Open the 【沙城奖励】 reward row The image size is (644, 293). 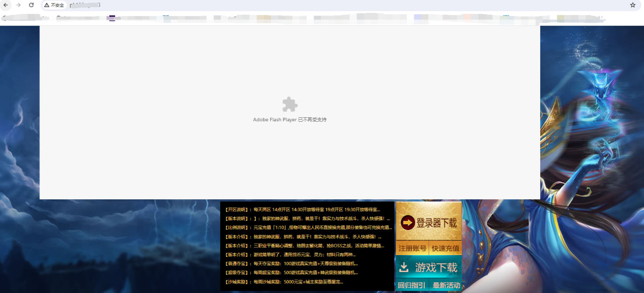283,282
